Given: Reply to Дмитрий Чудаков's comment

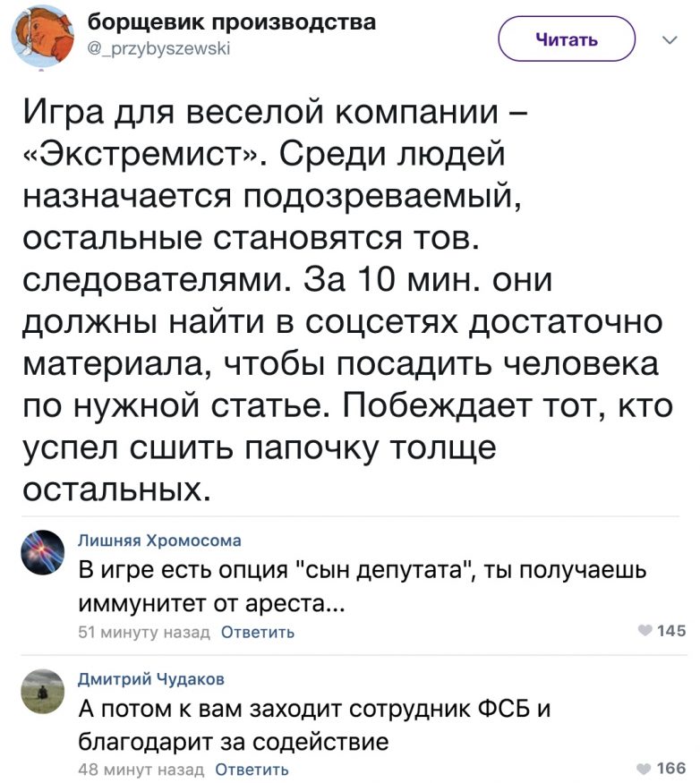Looking at the screenshot, I should tap(252, 768).
